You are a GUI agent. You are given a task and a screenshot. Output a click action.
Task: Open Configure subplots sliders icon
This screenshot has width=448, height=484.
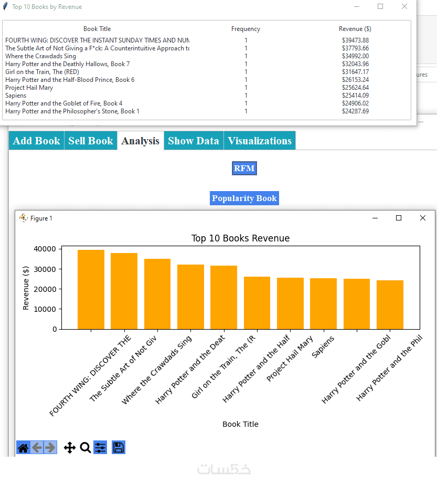[x=100, y=447]
